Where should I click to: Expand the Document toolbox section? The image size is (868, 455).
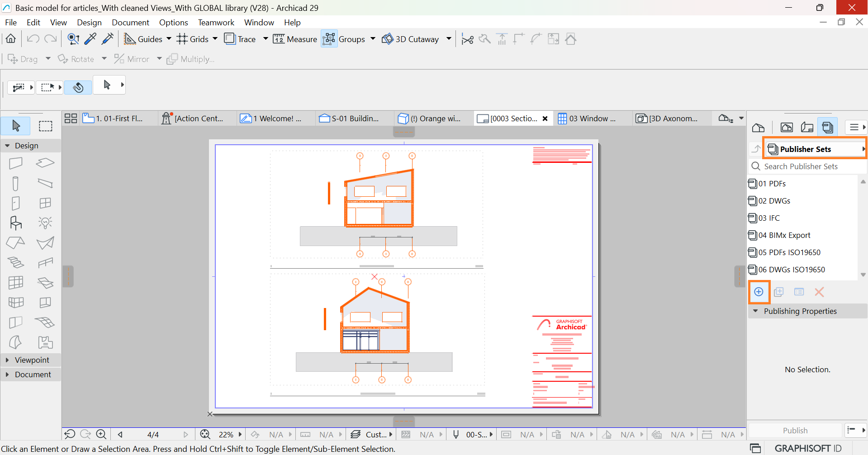(x=7, y=374)
